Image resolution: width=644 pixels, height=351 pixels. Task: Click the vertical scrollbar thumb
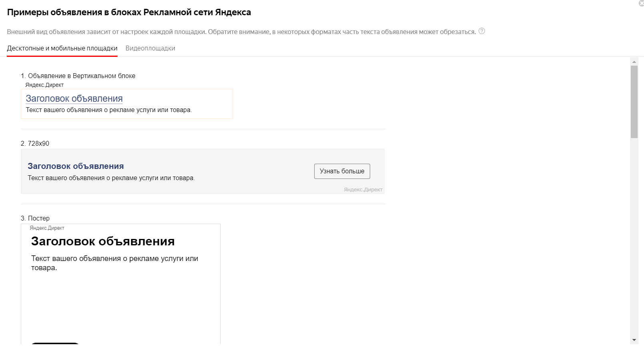[x=634, y=102]
